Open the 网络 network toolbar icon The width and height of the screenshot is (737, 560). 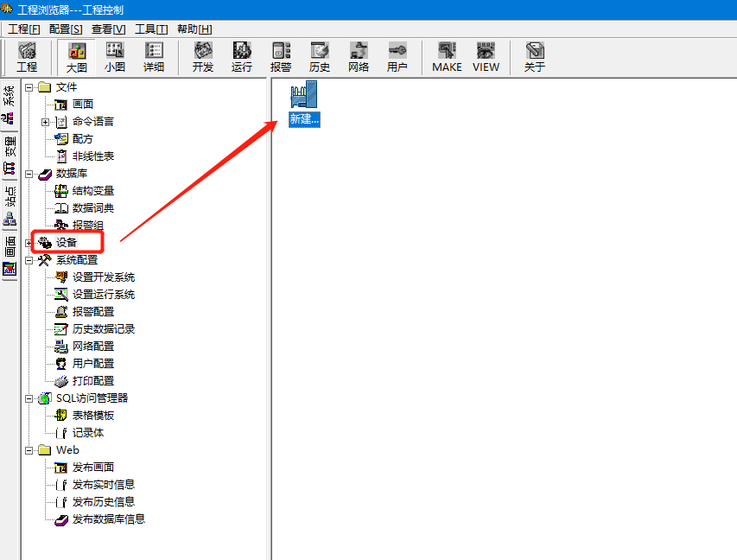(x=359, y=57)
